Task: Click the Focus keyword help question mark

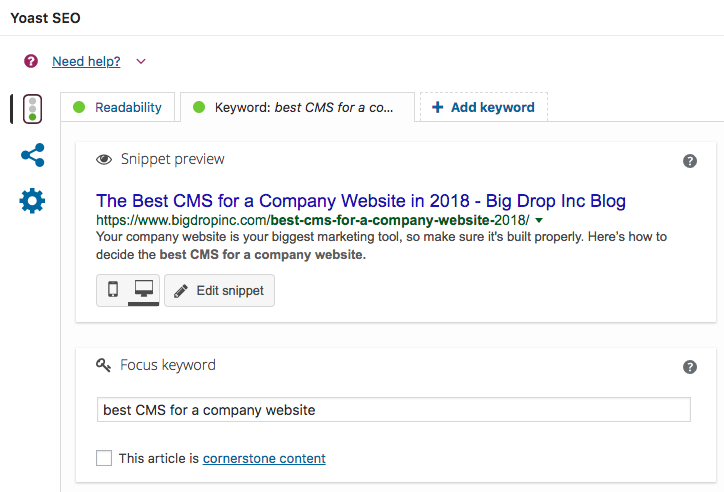Action: 690,367
